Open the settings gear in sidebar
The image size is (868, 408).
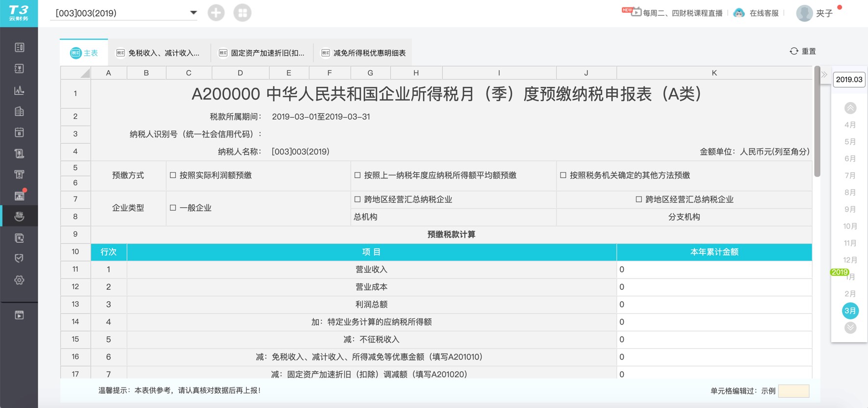tap(19, 280)
